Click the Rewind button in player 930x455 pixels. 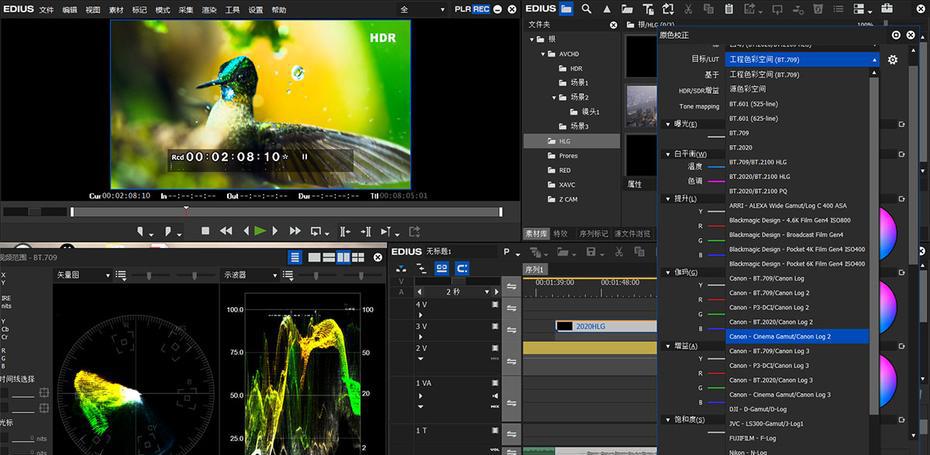[x=226, y=231]
